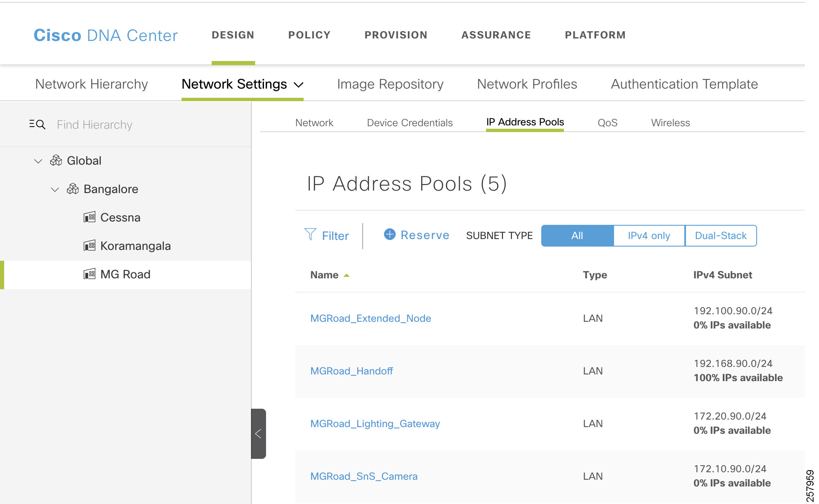Screen dimensions: 819x504
Task: Open the MGRoad_SnS_Camera pool link
Action: 363,476
